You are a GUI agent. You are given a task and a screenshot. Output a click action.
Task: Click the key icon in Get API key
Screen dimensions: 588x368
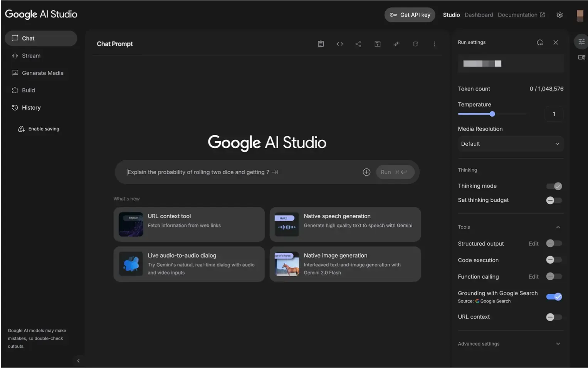tap(393, 15)
